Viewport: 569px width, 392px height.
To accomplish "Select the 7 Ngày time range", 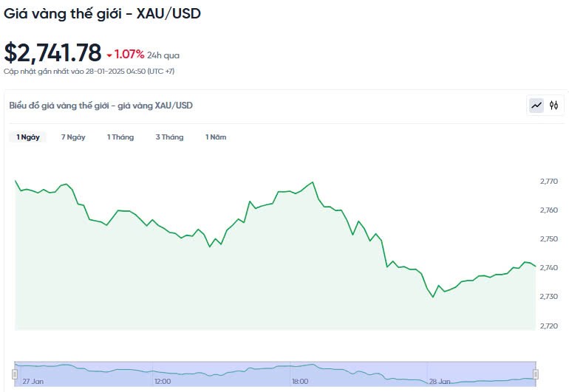I will click(x=73, y=137).
